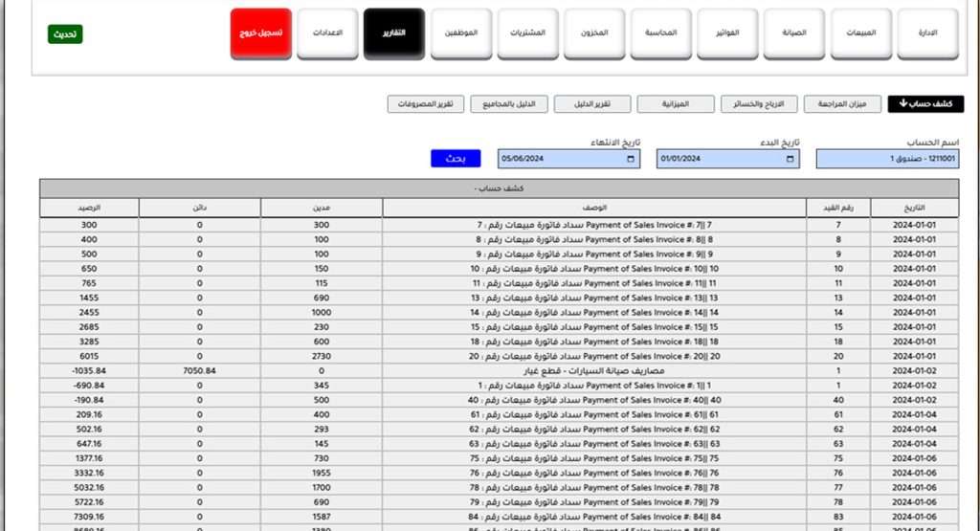Open the end date calendar picker icon
The width and height of the screenshot is (980, 531).
point(631,159)
